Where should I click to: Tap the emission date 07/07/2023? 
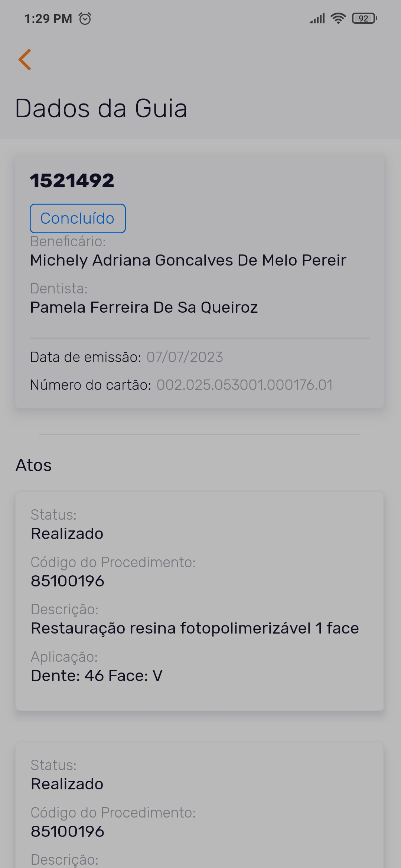185,357
